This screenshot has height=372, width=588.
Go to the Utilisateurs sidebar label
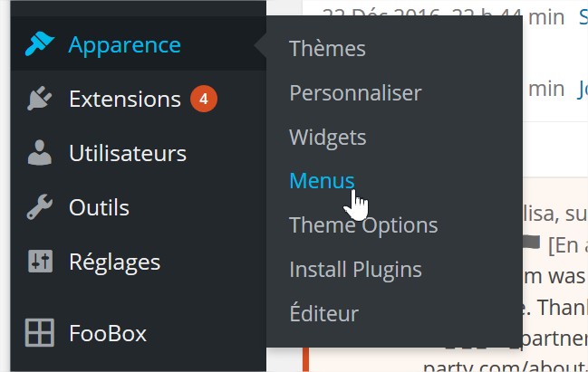(x=128, y=153)
